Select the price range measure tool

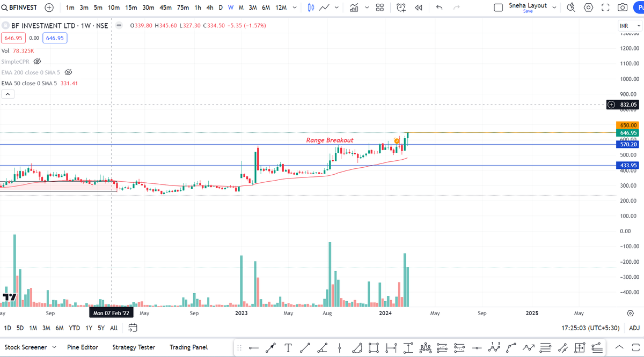tap(407, 347)
